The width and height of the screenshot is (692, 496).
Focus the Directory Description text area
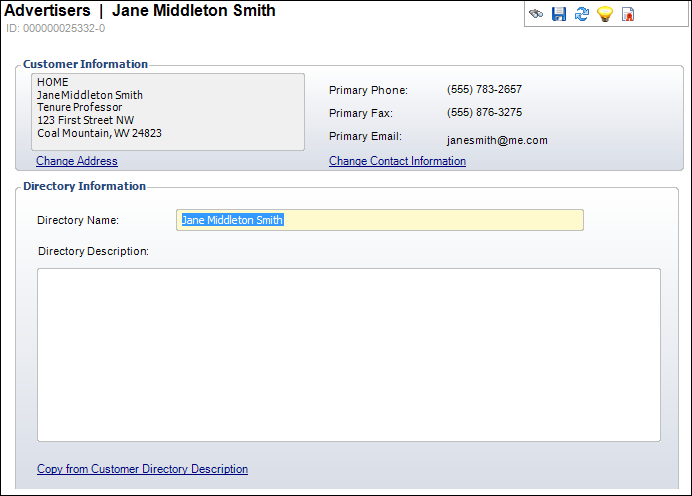click(349, 354)
